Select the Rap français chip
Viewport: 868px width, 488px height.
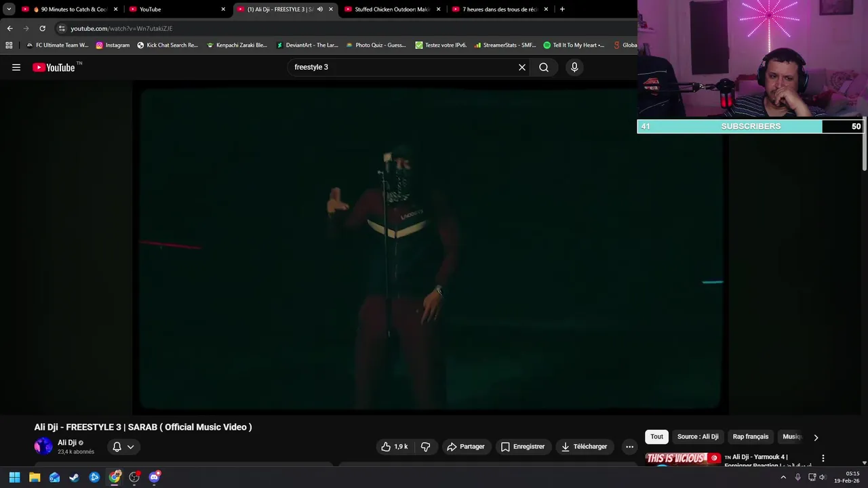click(751, 436)
